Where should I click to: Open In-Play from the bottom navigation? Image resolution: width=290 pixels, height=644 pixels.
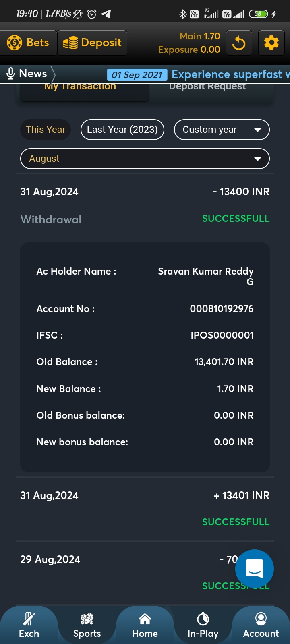[203, 625]
